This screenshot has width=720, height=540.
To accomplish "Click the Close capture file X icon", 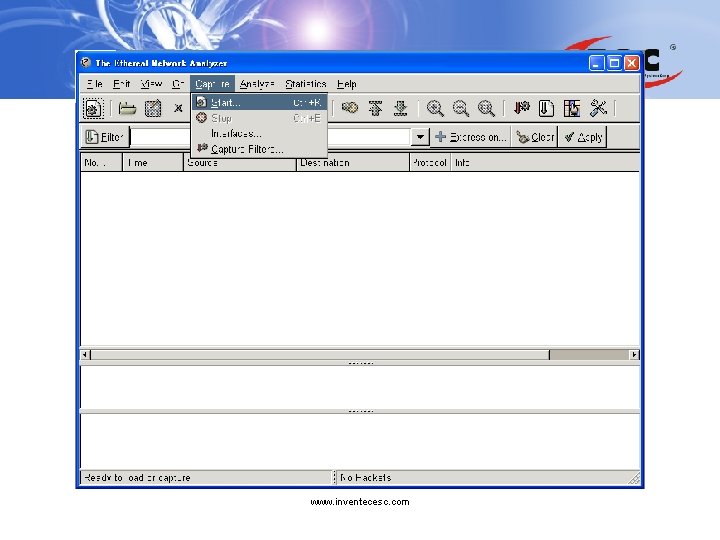I will click(178, 108).
